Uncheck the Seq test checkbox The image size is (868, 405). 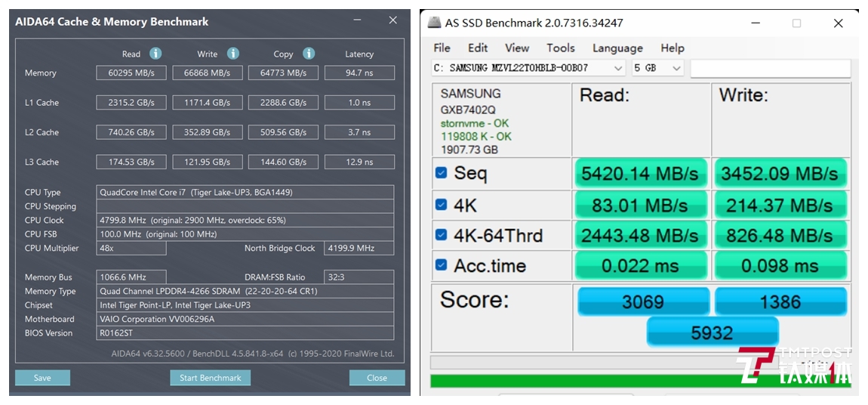pyautogui.click(x=442, y=173)
